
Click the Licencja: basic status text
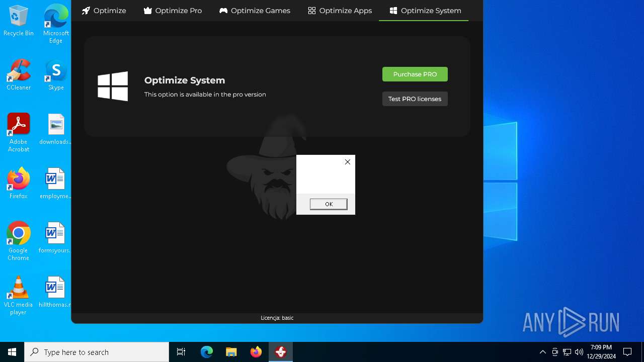pyautogui.click(x=277, y=318)
